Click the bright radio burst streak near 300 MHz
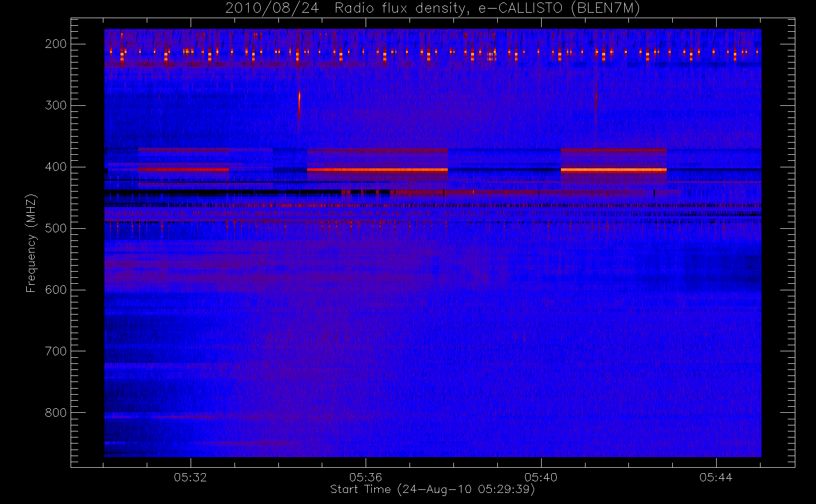Screen dimensions: 816x504 pyautogui.click(x=299, y=104)
